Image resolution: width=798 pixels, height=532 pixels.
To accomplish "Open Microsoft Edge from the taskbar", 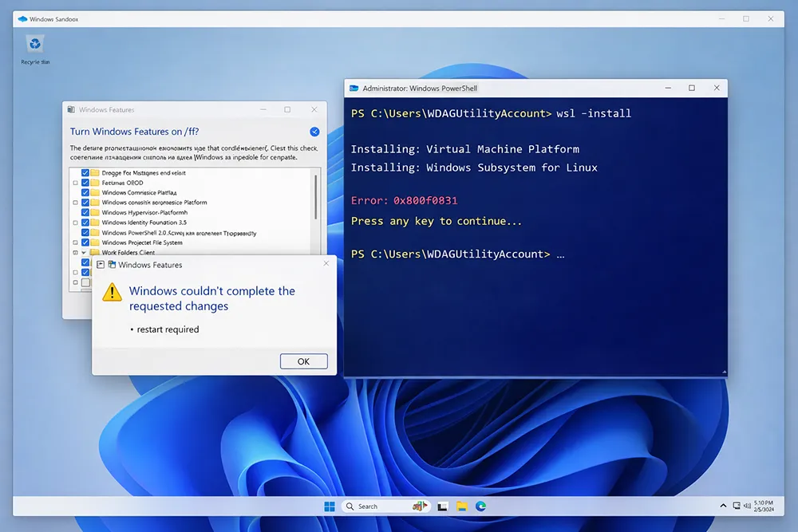I will coord(480,506).
